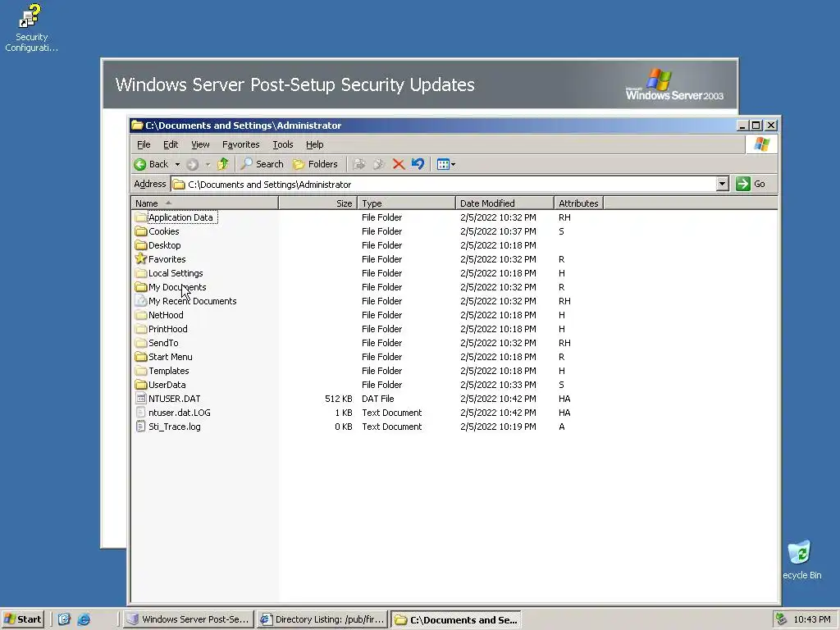The height and width of the screenshot is (630, 840).
Task: Select the Start Menu folder icon
Action: 141,357
